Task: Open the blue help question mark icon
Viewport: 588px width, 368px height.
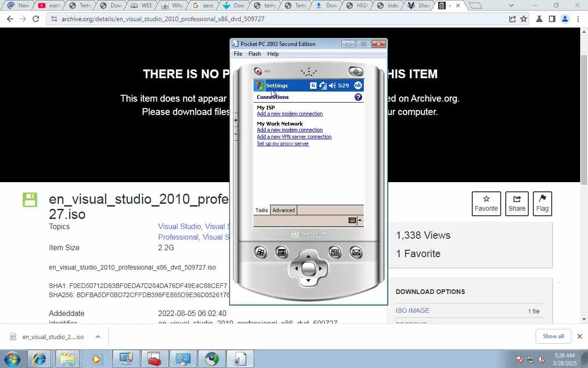Action: click(358, 97)
